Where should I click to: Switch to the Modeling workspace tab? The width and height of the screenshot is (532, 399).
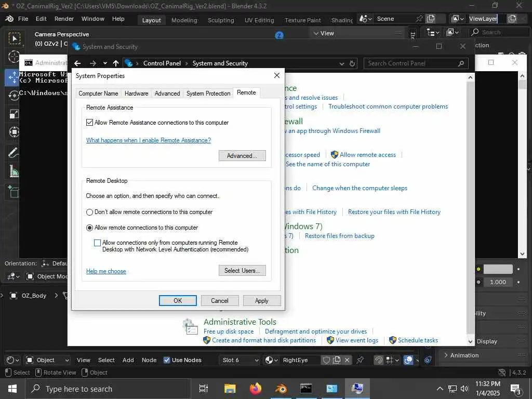tap(184, 20)
